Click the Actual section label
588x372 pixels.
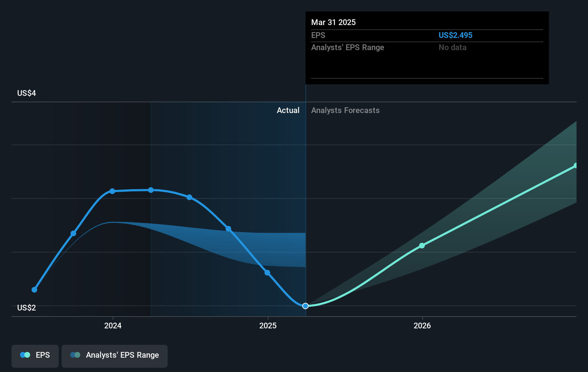click(x=288, y=110)
